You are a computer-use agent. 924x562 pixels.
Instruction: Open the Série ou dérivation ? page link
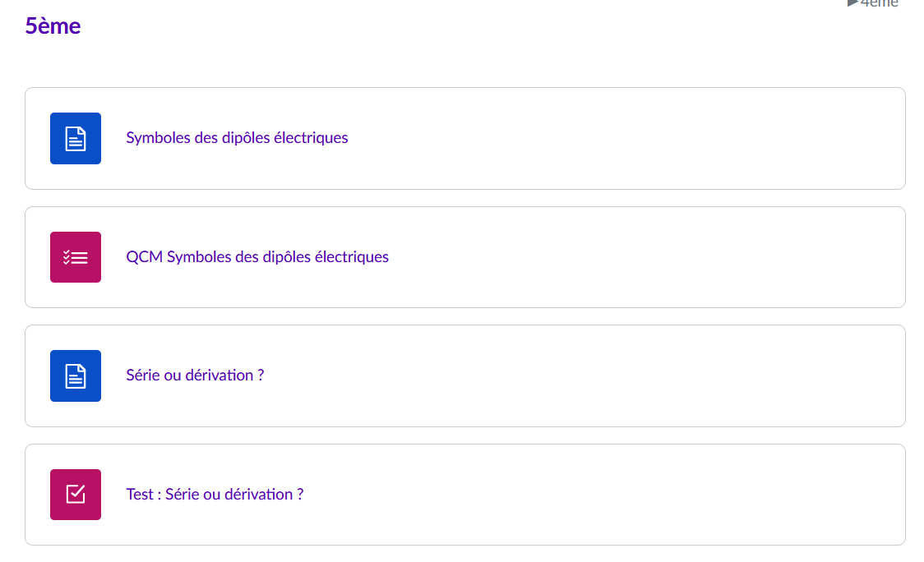195,375
